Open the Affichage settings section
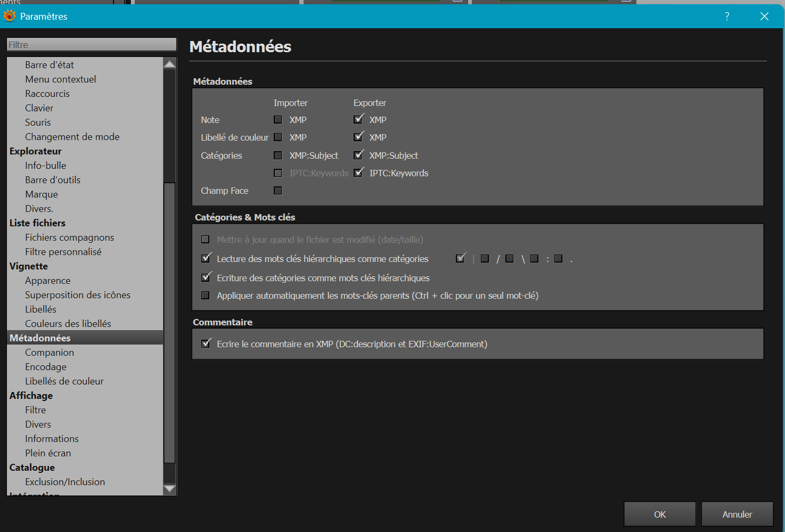The image size is (785, 532). 31,396
